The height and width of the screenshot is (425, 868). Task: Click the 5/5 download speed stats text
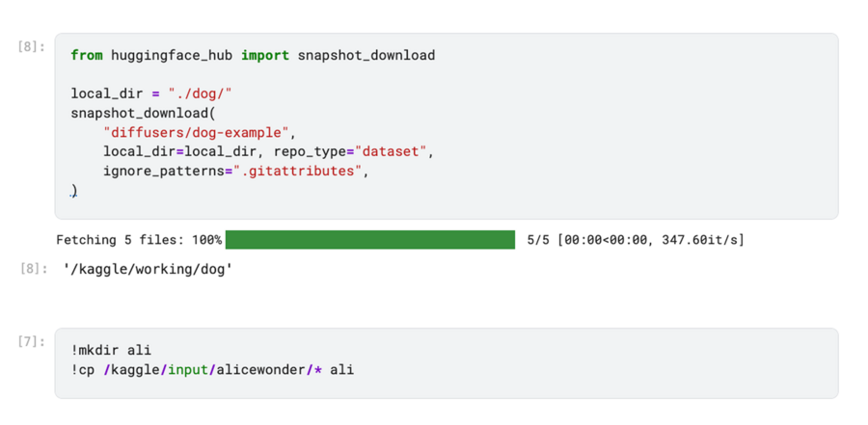tap(636, 240)
